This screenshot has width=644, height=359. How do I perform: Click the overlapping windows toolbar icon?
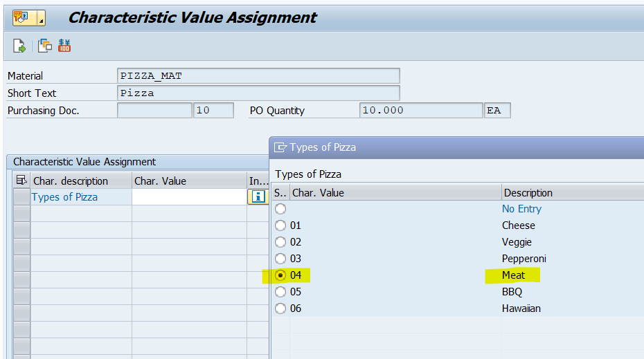[x=45, y=46]
